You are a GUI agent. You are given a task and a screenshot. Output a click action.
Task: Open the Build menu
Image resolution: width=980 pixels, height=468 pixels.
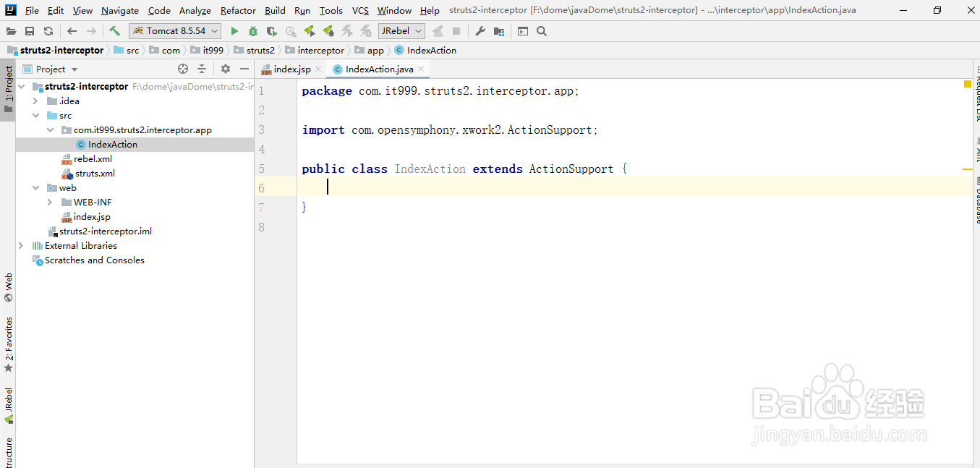pyautogui.click(x=275, y=11)
